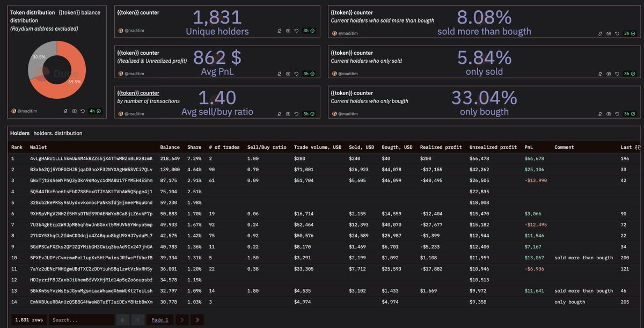Screen dimensions: 644x328
Task: Refresh the Token distribution widget
Action: [x=83, y=111]
